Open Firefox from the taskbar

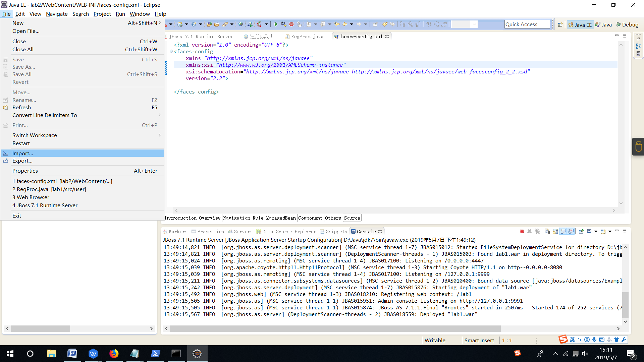(x=114, y=354)
